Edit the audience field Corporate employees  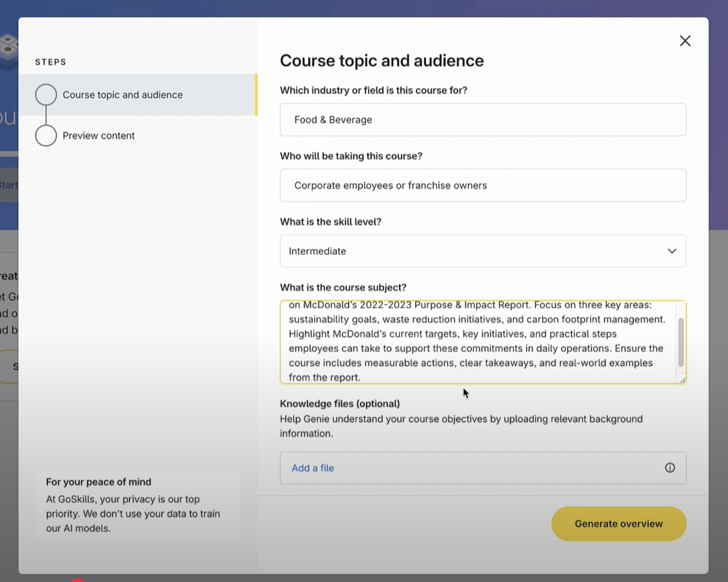(x=483, y=185)
